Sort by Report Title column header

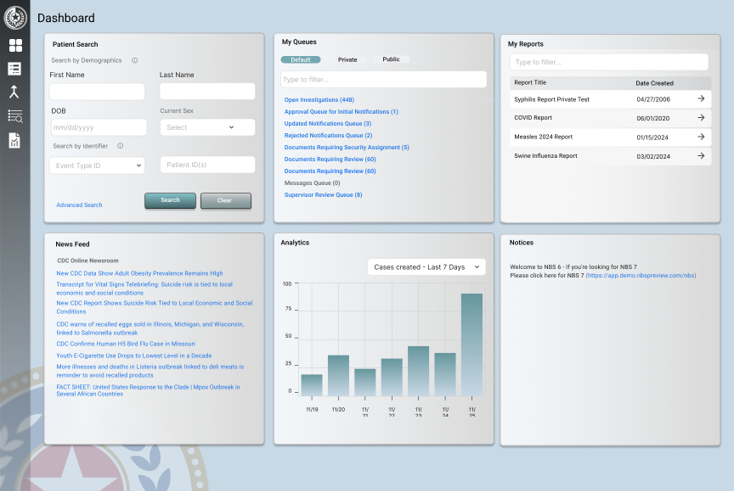pyautogui.click(x=530, y=82)
